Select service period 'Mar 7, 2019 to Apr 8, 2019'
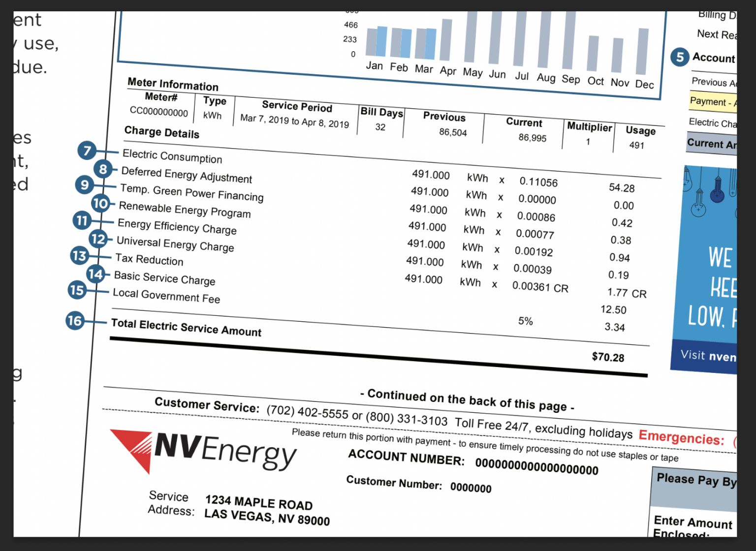 click(294, 121)
